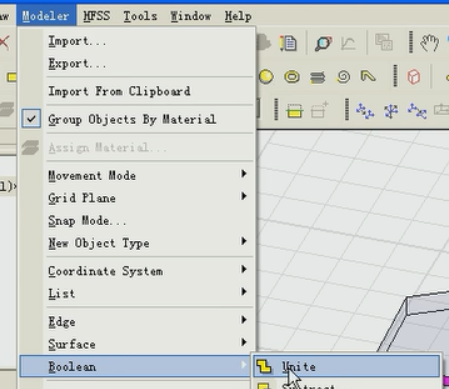
Task: Select the Draw Sphere tool
Action: 266,77
